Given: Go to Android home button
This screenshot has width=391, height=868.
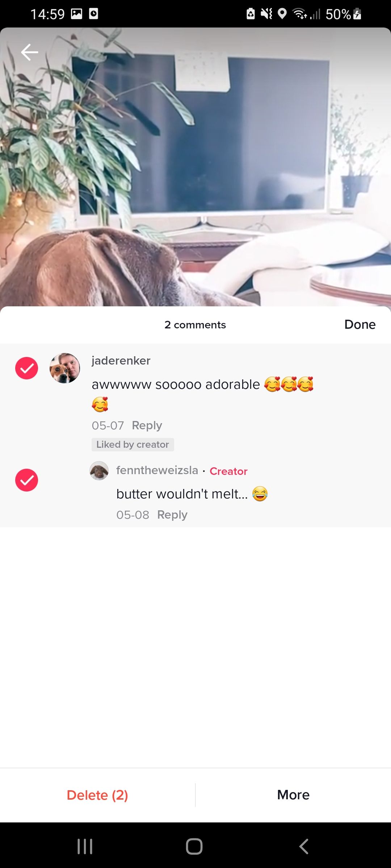Looking at the screenshot, I should [194, 846].
